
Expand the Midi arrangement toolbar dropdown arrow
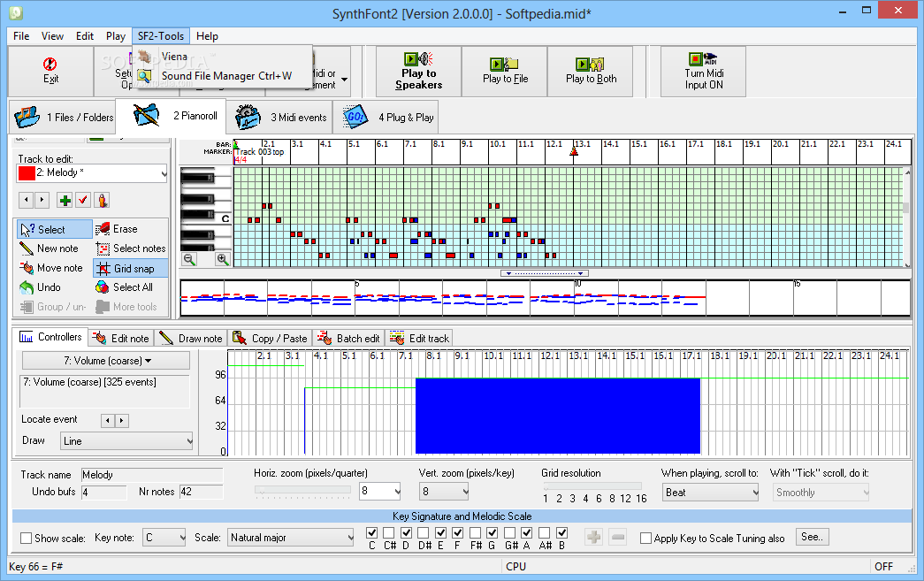[344, 79]
